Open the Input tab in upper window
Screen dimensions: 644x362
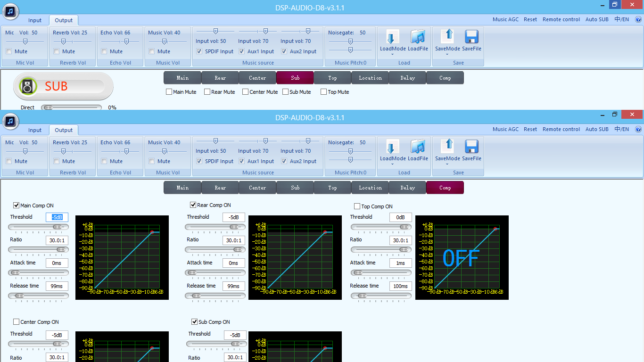pos(35,20)
